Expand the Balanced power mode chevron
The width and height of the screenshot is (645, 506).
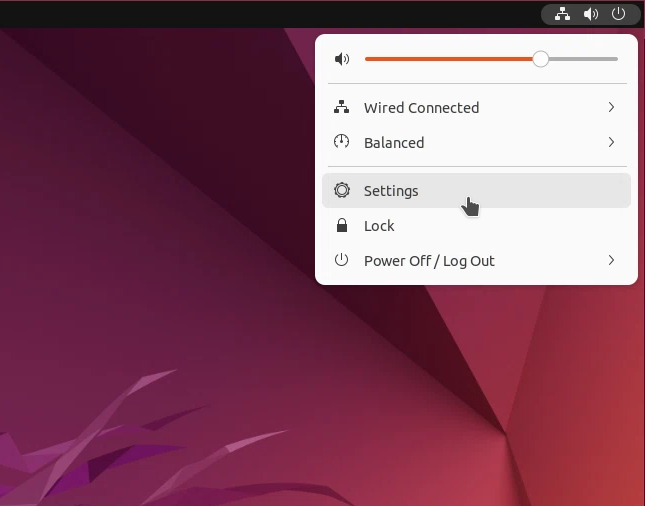click(611, 143)
